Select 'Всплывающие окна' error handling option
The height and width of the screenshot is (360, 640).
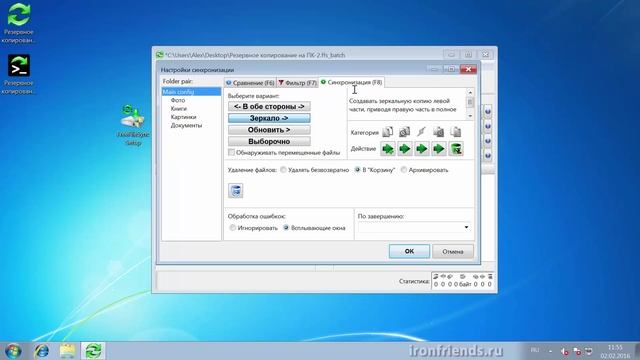[x=286, y=228]
